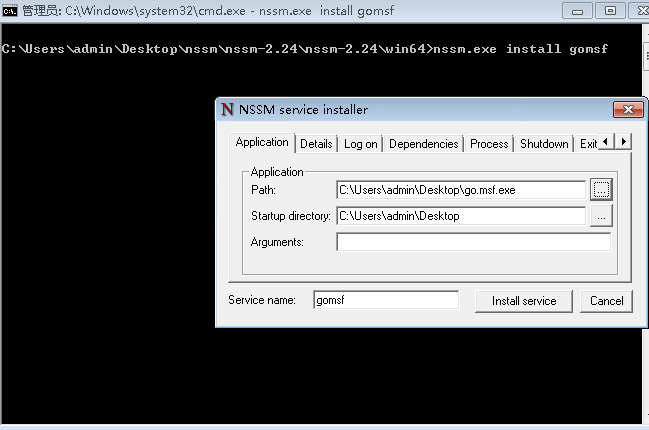The image size is (649, 430).
Task: Focus the Path input field
Action: (461, 190)
